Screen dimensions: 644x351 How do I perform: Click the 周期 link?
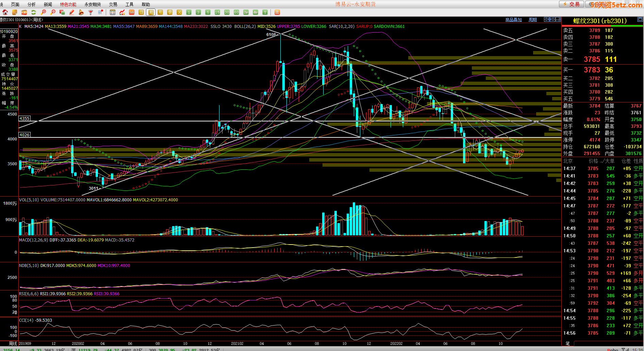pos(532,20)
